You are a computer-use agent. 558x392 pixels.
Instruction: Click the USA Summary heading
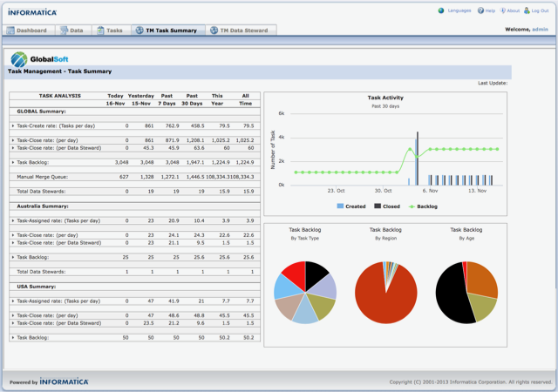tap(37, 287)
